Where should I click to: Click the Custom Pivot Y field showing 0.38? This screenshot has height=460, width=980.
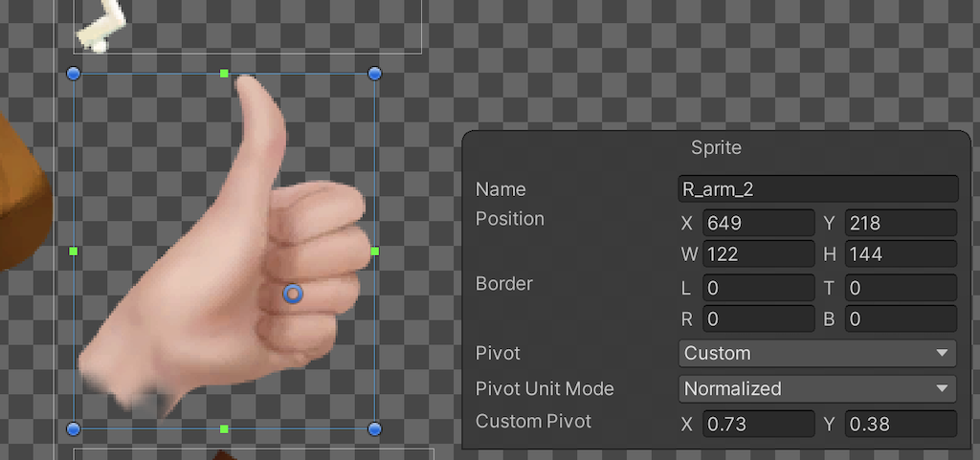[x=901, y=423]
